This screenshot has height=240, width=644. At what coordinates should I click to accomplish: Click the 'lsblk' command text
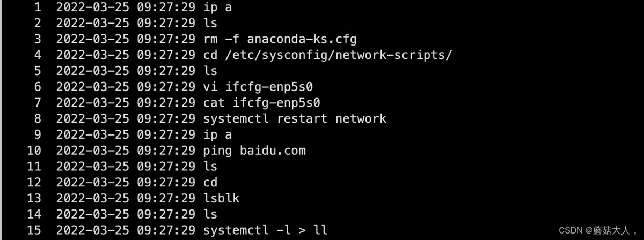pos(222,198)
